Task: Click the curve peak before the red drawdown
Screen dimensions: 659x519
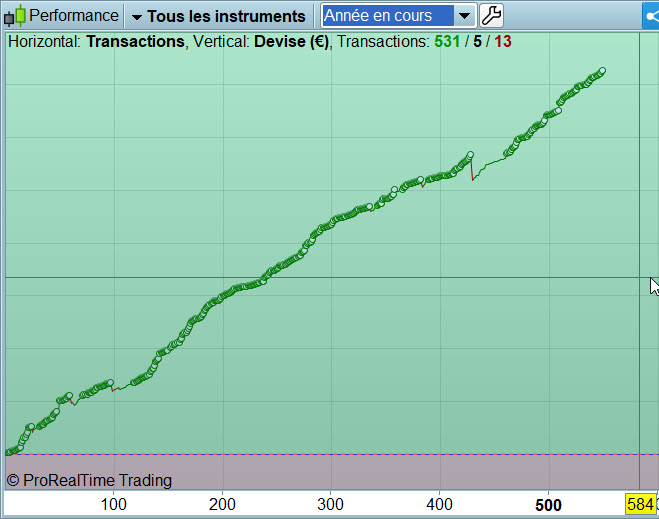Action: [470, 155]
